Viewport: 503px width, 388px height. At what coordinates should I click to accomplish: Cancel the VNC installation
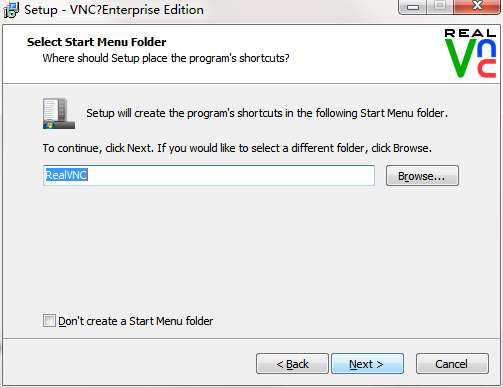452,364
